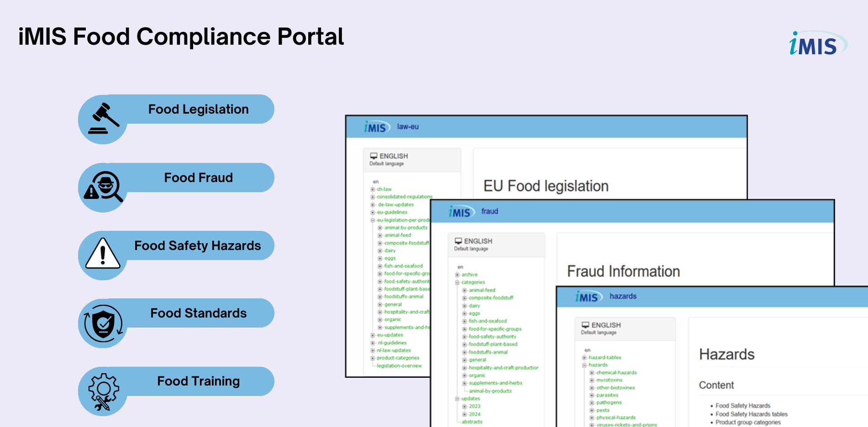Click the monitor icon by ENGLISH in fraud window

click(458, 241)
